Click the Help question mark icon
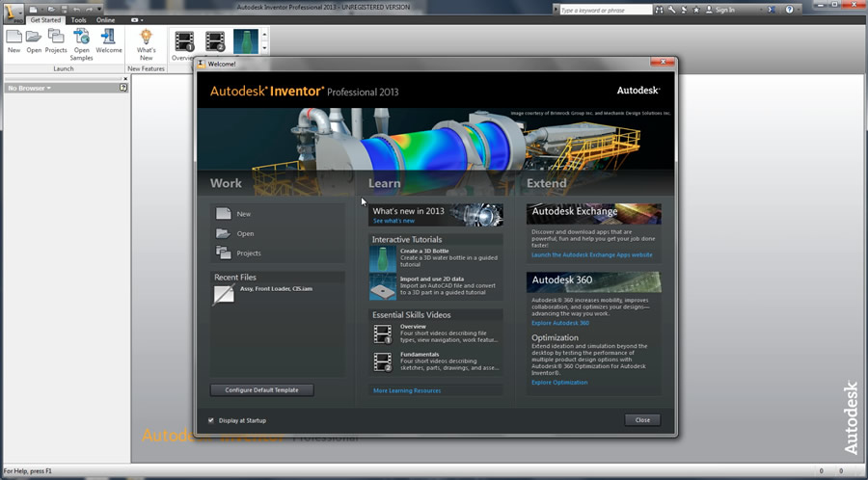This screenshot has height=480, width=868. 789,10
